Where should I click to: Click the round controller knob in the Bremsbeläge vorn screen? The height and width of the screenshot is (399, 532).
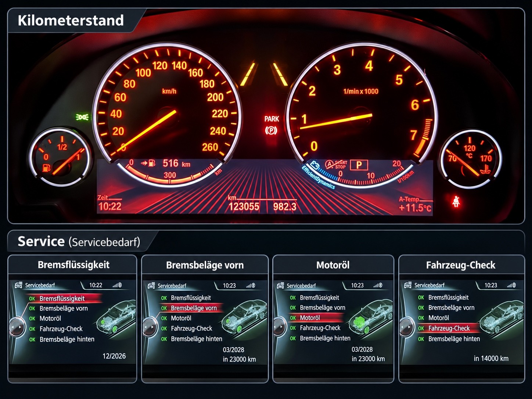point(150,327)
